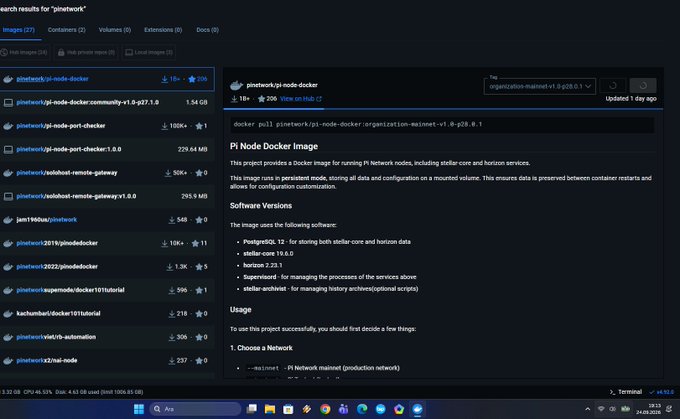
Task: Open the Containers (2) tab
Action: pos(66,30)
